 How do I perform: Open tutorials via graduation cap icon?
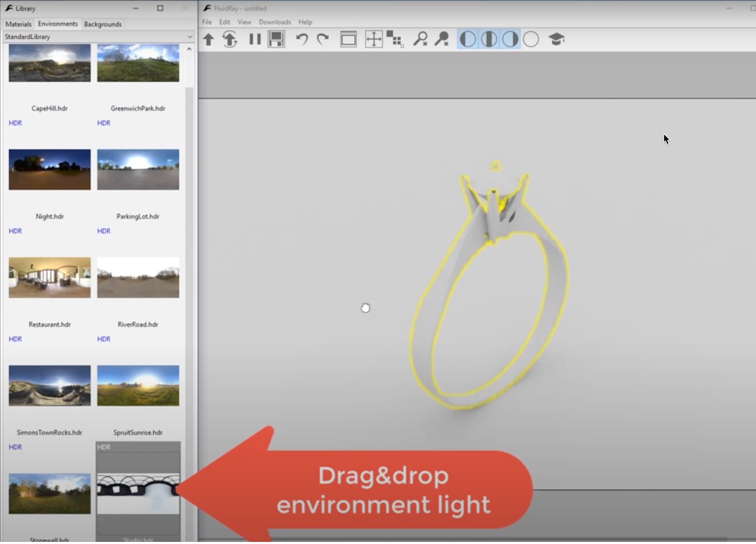[557, 40]
